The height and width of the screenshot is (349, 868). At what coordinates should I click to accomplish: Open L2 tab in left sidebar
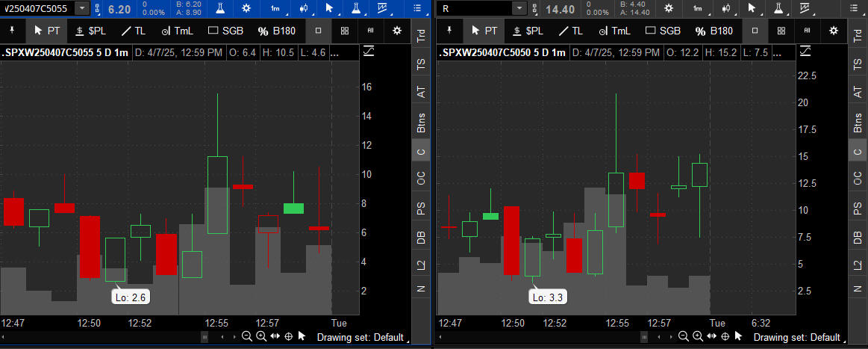pyautogui.click(x=421, y=265)
